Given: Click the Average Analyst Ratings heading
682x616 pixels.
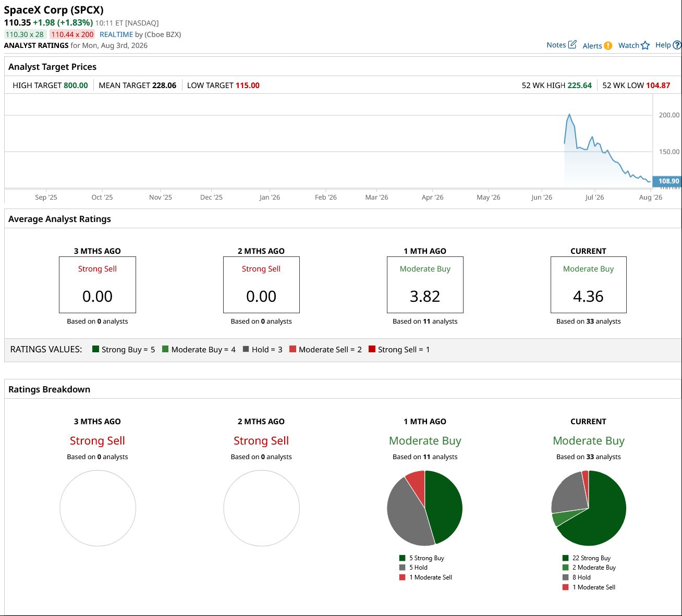Looking at the screenshot, I should (59, 219).
